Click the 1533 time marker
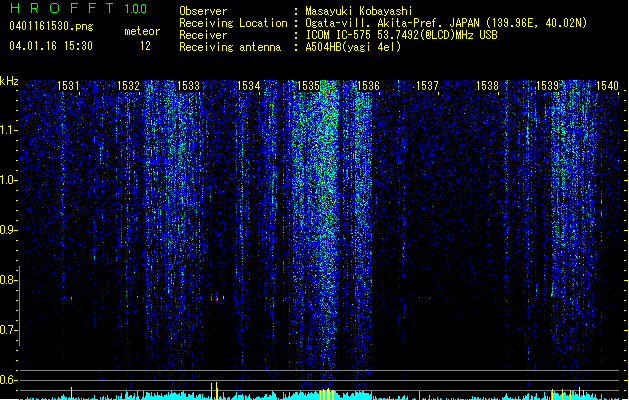Image resolution: width=629 pixels, height=400 pixels. click(x=188, y=86)
